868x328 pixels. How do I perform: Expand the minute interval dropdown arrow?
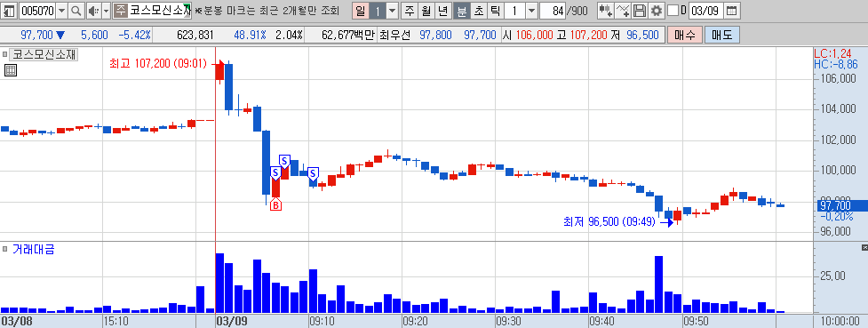point(531,11)
